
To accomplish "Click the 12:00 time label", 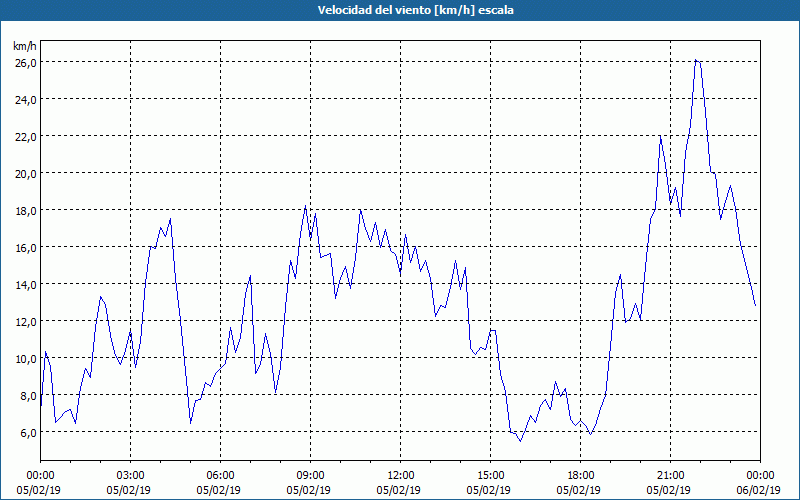I will tap(401, 476).
